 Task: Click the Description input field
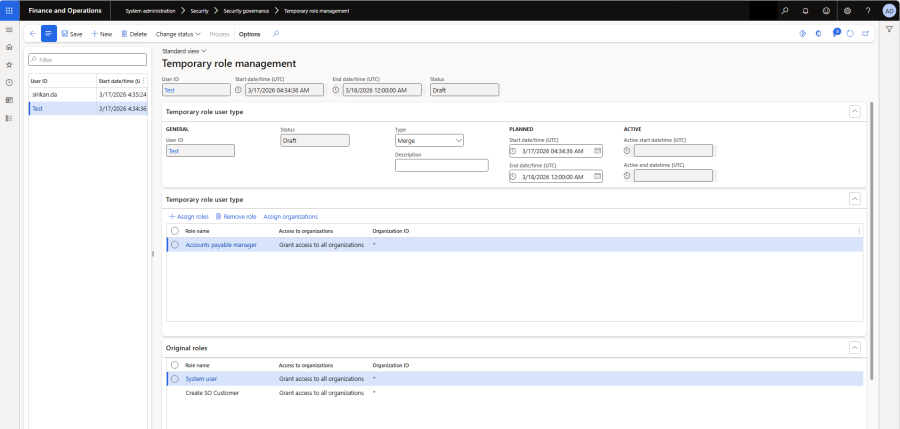441,166
